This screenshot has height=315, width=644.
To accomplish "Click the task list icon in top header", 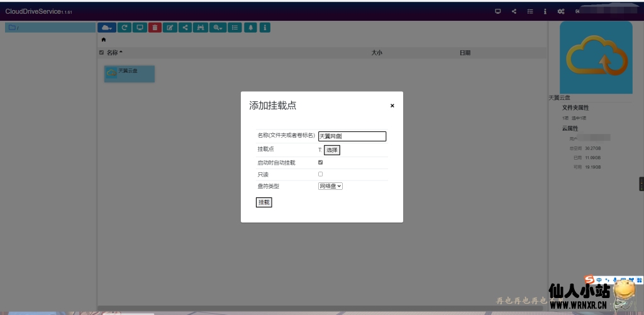I will click(x=530, y=11).
